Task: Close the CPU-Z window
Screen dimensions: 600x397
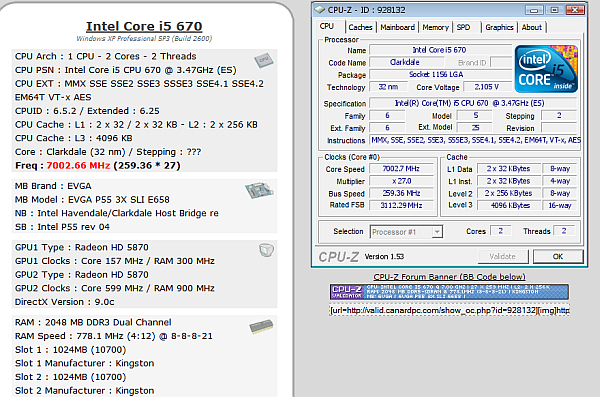Action: (x=575, y=10)
